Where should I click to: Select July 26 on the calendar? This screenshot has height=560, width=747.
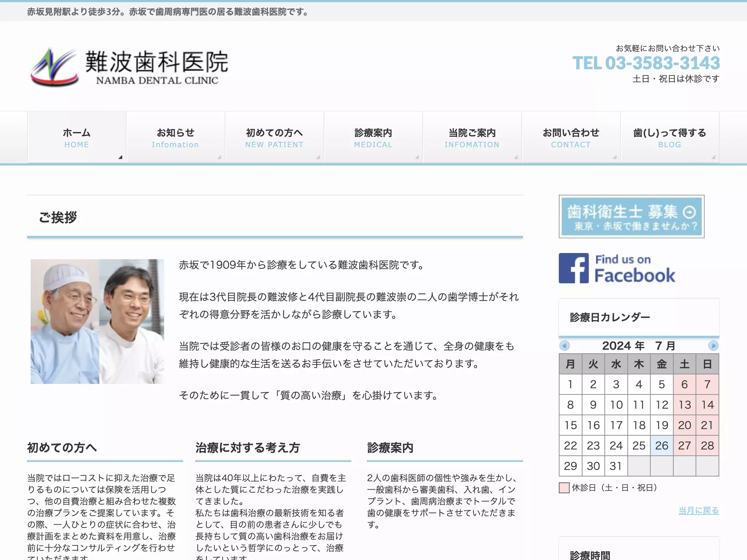(662, 446)
